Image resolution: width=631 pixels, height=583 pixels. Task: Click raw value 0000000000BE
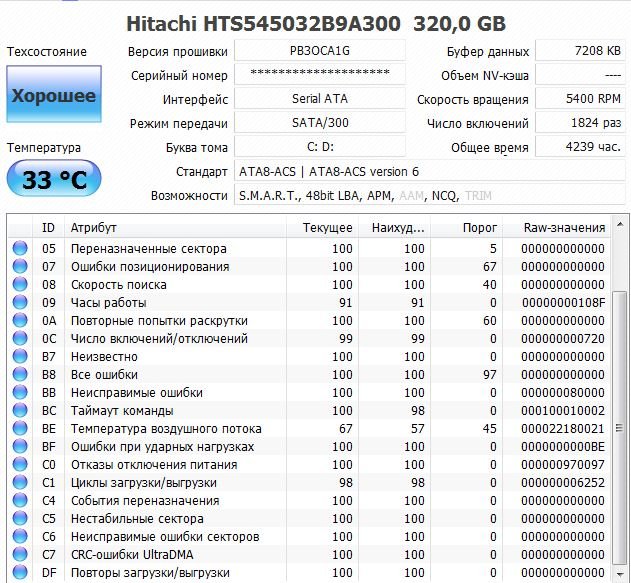coord(563,447)
